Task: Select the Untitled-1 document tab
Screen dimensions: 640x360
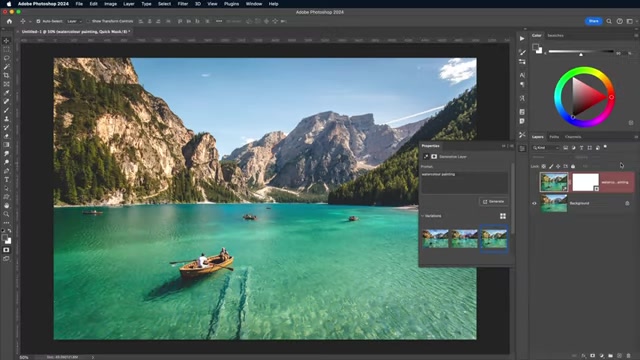Action: tap(75, 31)
